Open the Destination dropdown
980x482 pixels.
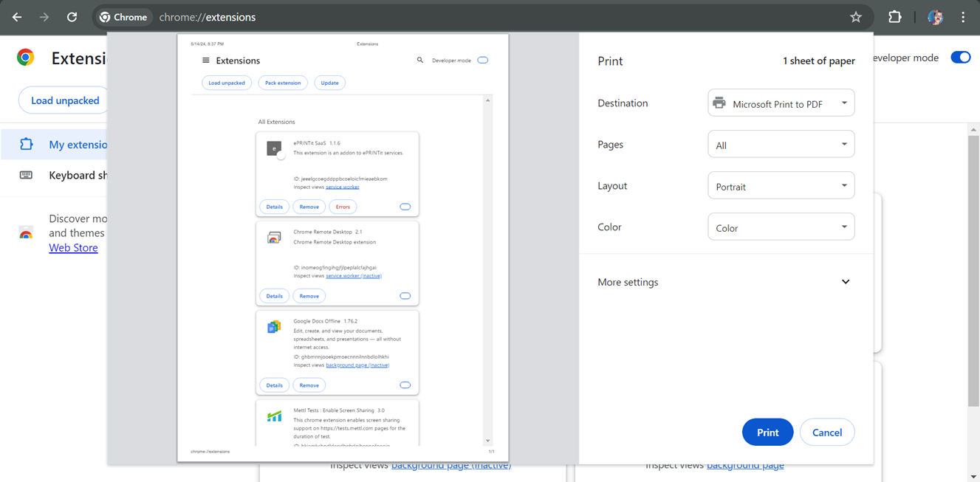point(781,103)
